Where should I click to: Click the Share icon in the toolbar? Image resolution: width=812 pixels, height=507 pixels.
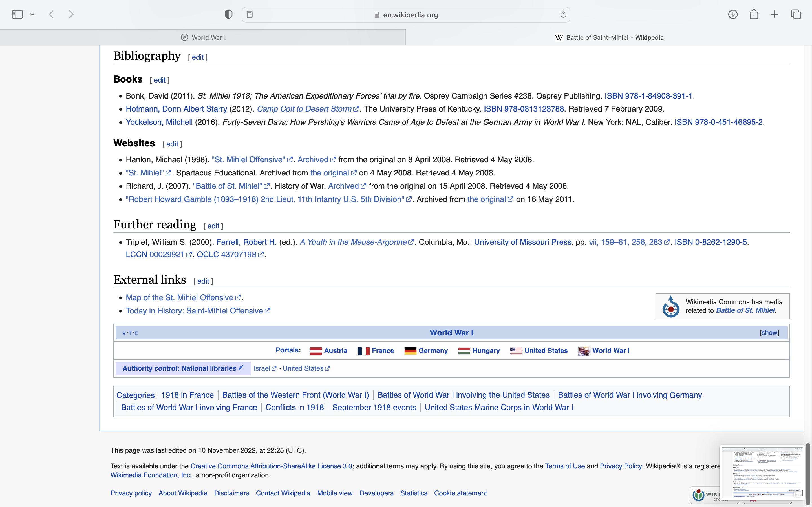tap(754, 14)
